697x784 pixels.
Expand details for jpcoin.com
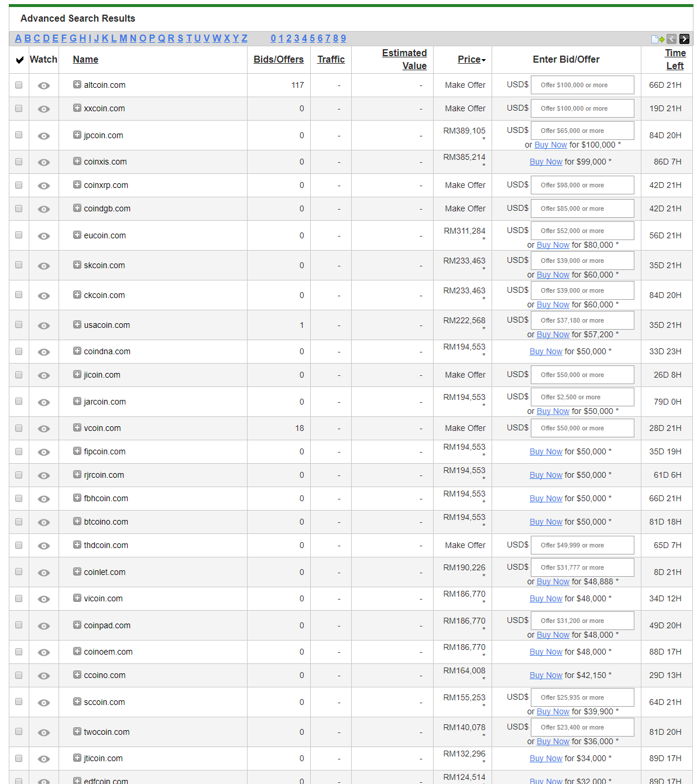click(x=77, y=135)
